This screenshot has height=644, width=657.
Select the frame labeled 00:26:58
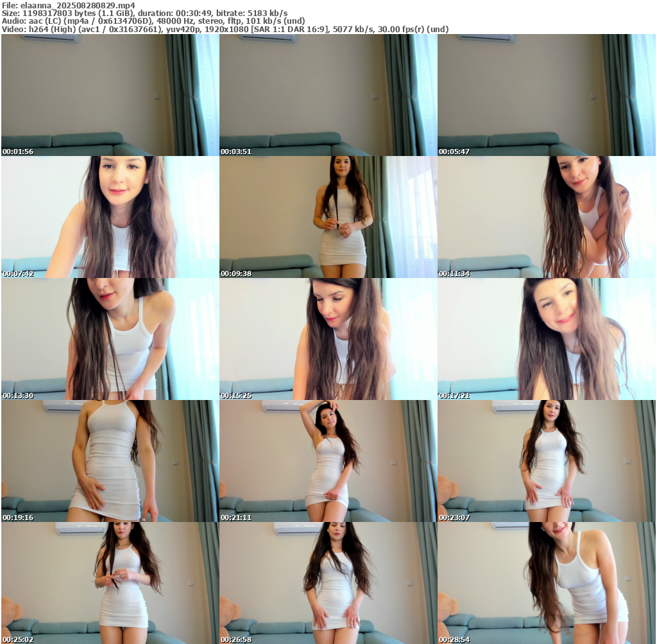328,583
